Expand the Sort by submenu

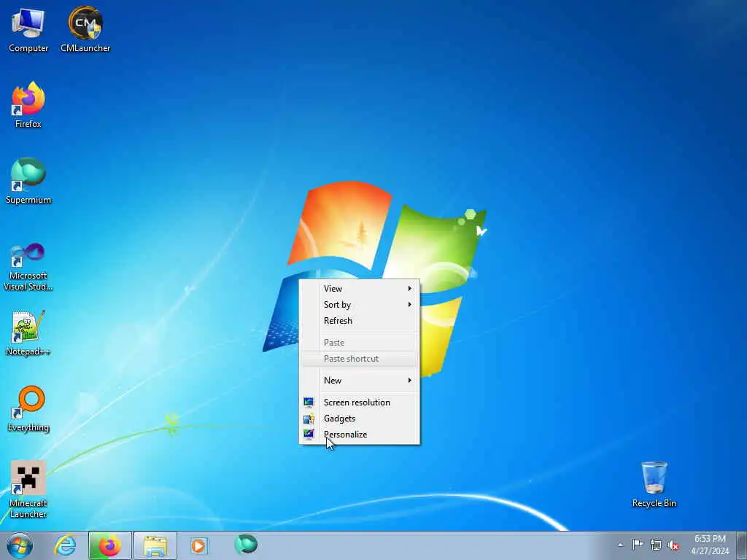click(359, 305)
